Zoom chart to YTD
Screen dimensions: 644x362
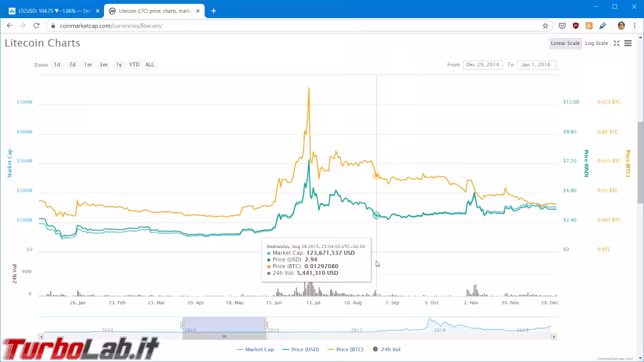click(x=134, y=64)
